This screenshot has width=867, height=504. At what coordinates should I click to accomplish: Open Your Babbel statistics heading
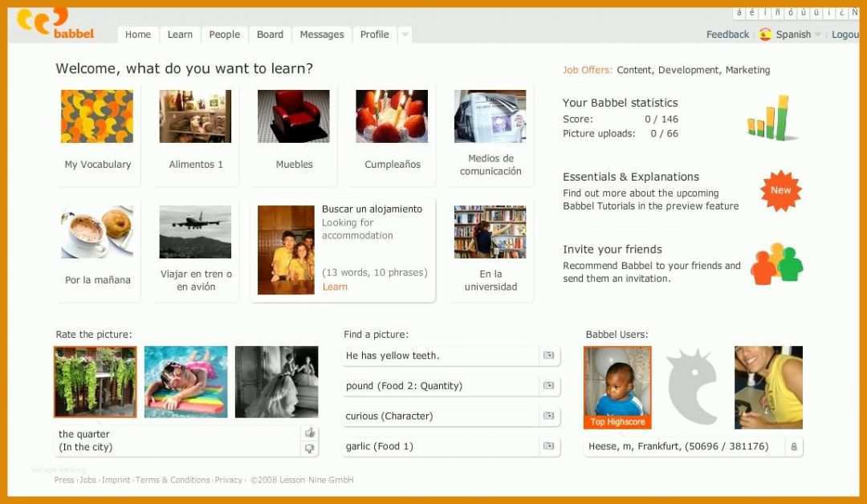[x=620, y=103]
